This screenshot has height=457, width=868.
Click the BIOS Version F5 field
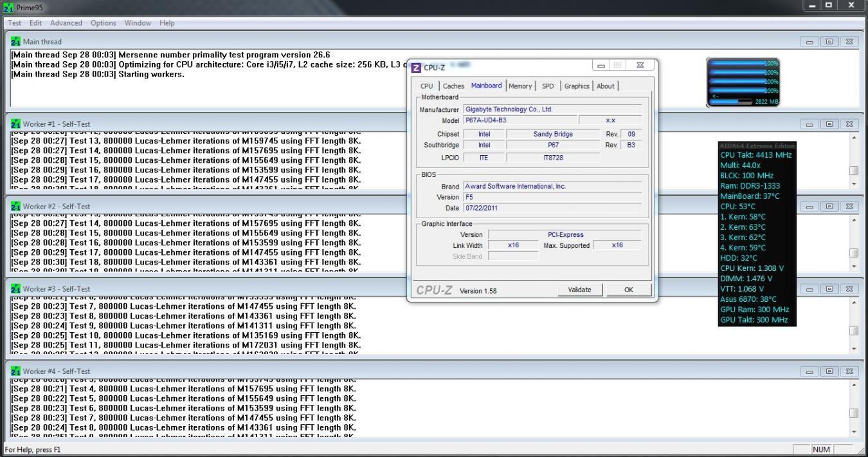[552, 197]
